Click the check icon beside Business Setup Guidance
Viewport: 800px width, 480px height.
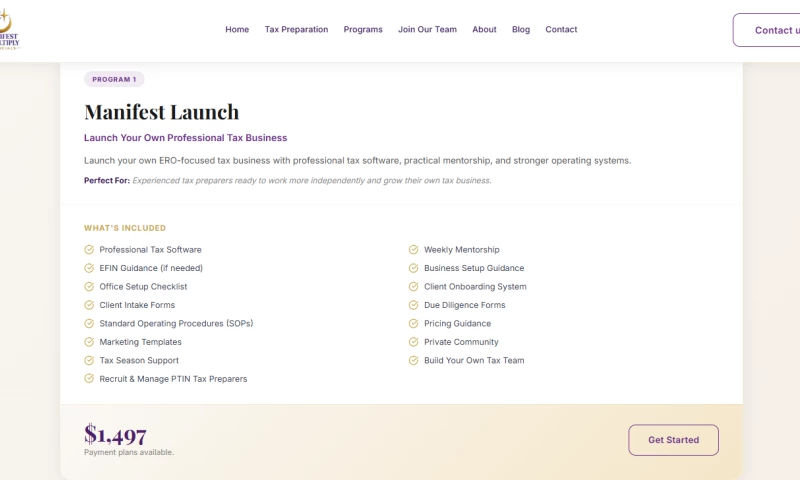413,268
